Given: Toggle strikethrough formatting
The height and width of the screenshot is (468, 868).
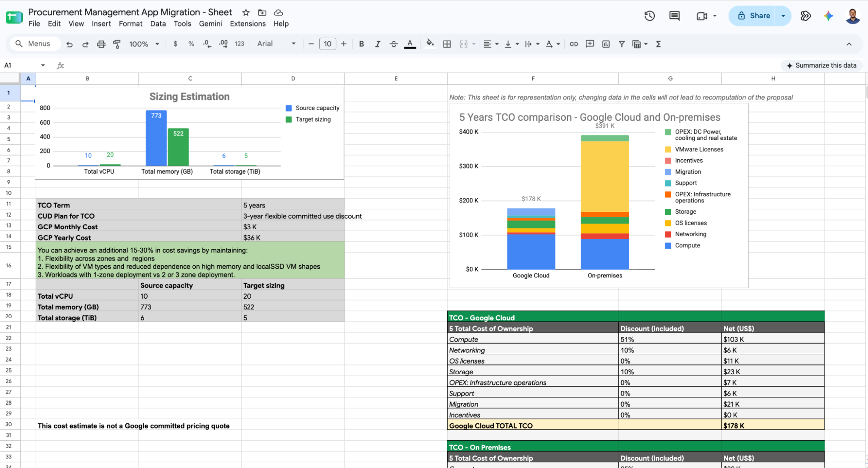Looking at the screenshot, I should coord(393,44).
